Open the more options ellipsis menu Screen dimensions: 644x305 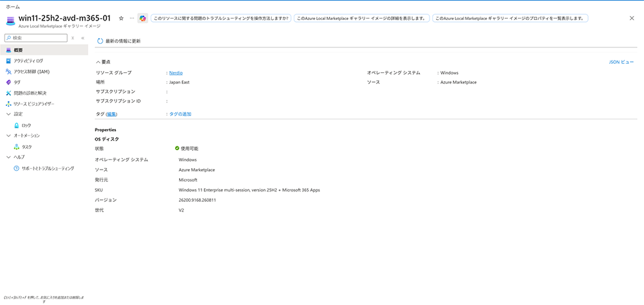point(132,18)
